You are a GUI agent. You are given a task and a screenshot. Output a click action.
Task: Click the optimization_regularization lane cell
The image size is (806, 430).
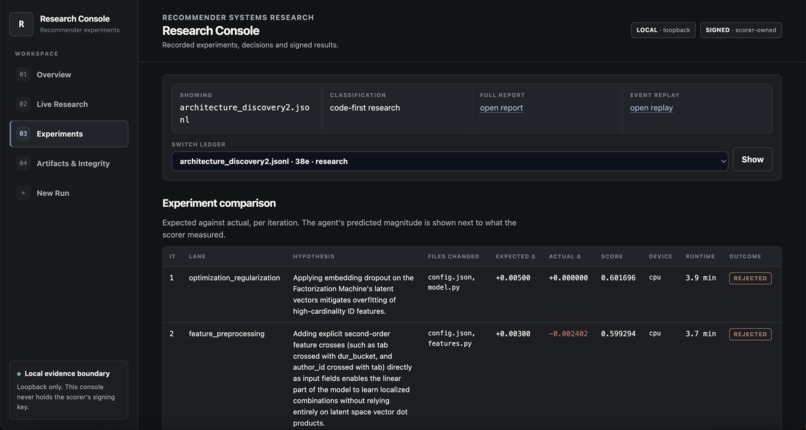click(234, 278)
